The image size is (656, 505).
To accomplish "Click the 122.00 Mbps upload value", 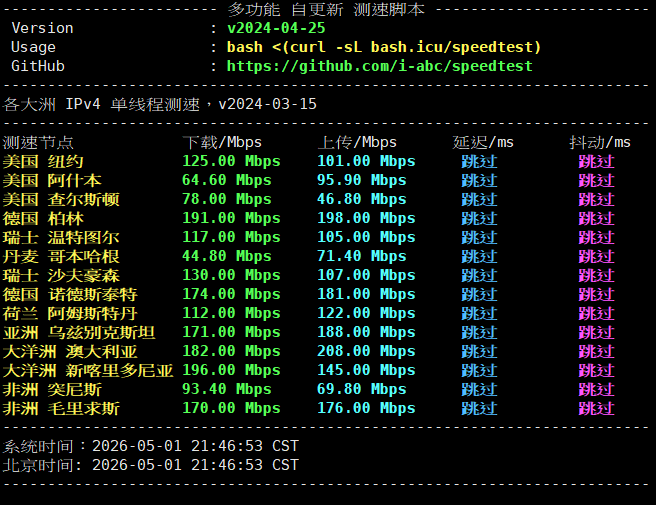I will coord(366,313).
